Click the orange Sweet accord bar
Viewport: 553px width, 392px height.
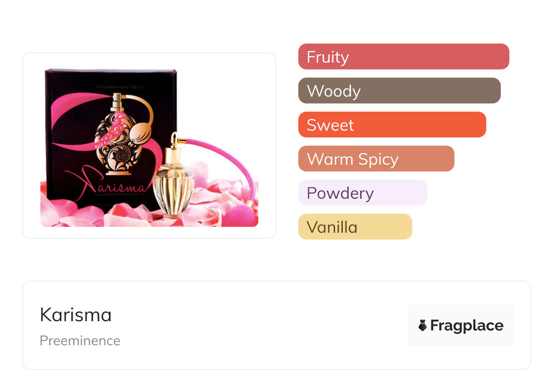point(392,125)
